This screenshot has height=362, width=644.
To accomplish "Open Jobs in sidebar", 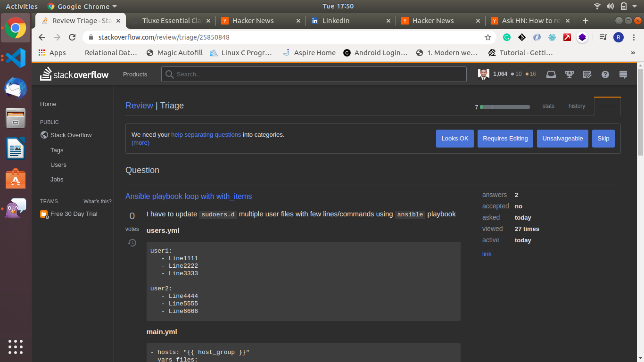I will (57, 180).
